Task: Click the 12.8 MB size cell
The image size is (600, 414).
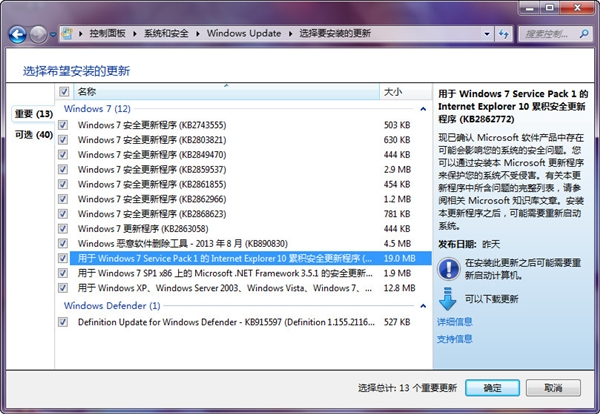Action: point(399,288)
